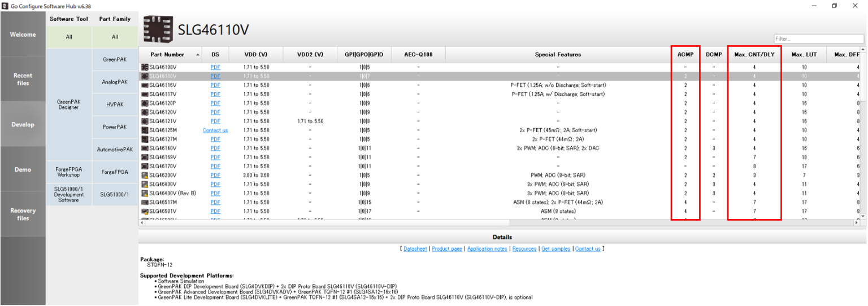Open the Demo section
The image size is (868, 306).
tap(23, 170)
